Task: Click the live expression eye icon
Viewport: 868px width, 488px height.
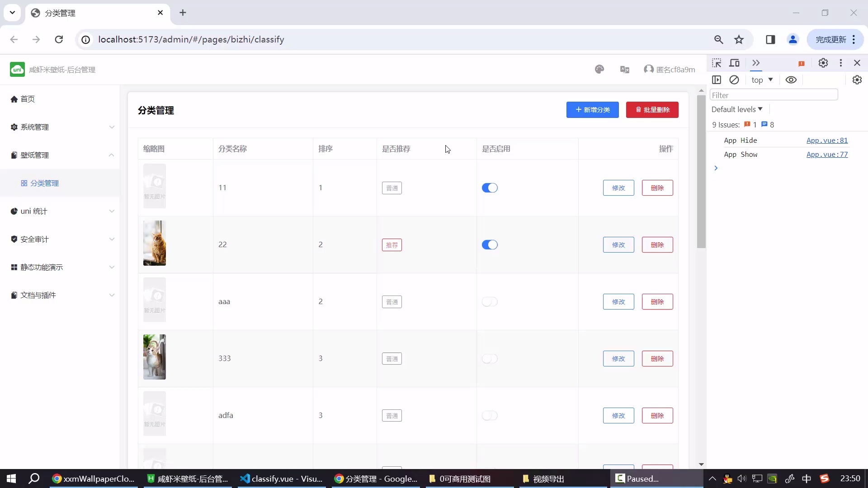Action: click(791, 80)
